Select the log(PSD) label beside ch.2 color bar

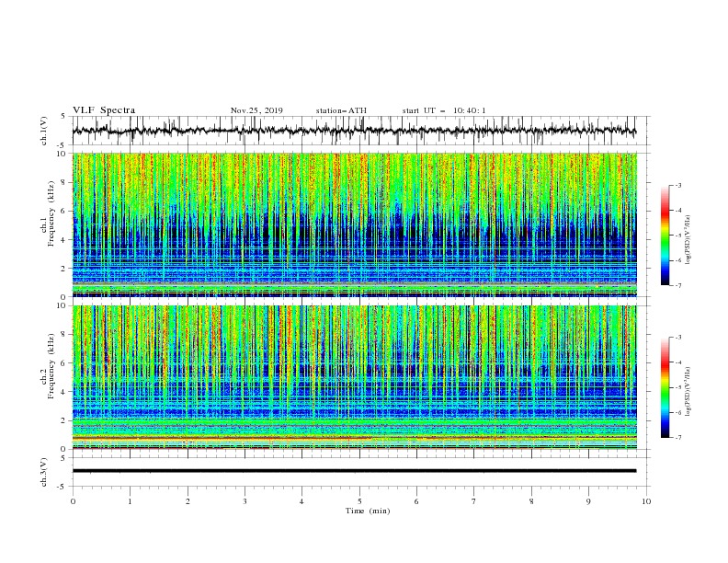[688, 392]
